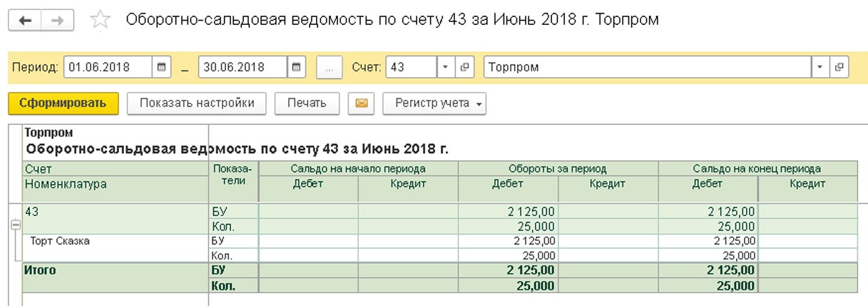The height and width of the screenshot is (306, 868).
Task: Click the period selection ellipsis button
Action: [329, 67]
